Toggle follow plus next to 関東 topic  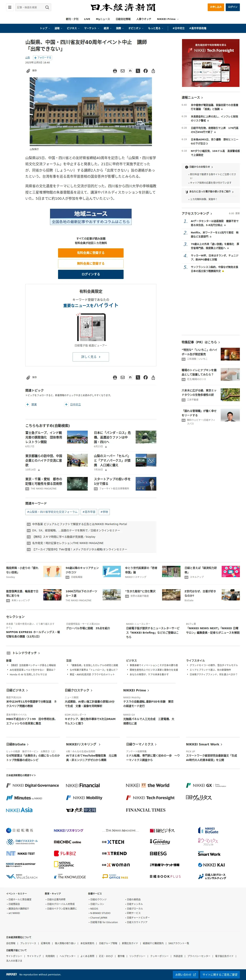point(28,404)
